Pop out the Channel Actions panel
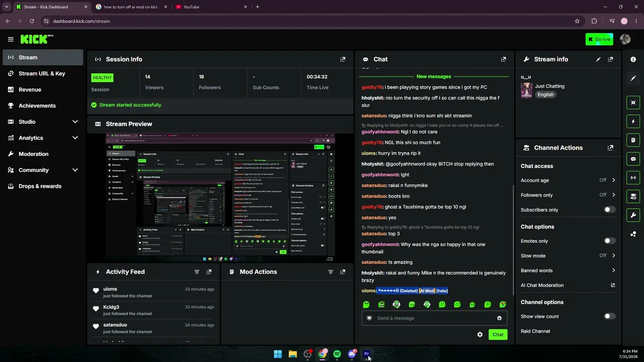The width and height of the screenshot is (644, 362). click(610, 148)
